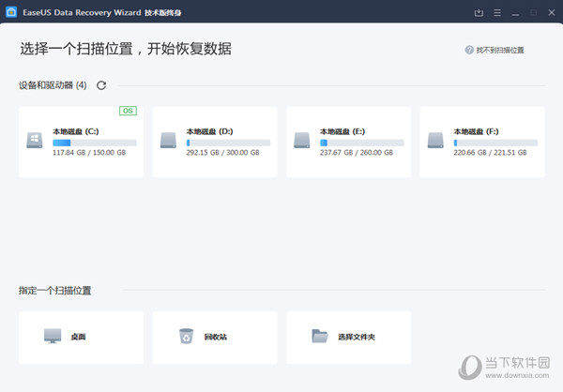Click the green OS badge on C: drive
The height and width of the screenshot is (392, 563).
(128, 111)
